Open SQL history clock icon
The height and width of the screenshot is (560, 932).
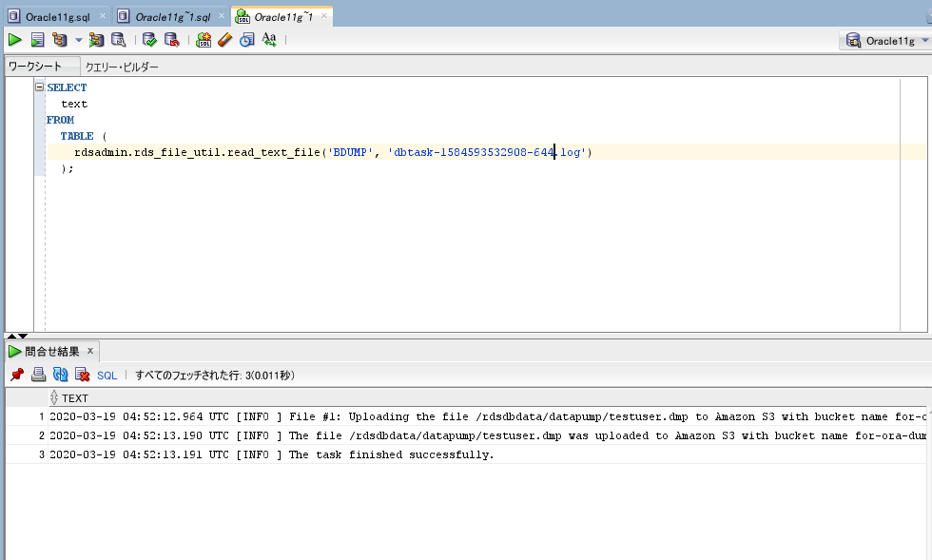(x=246, y=40)
